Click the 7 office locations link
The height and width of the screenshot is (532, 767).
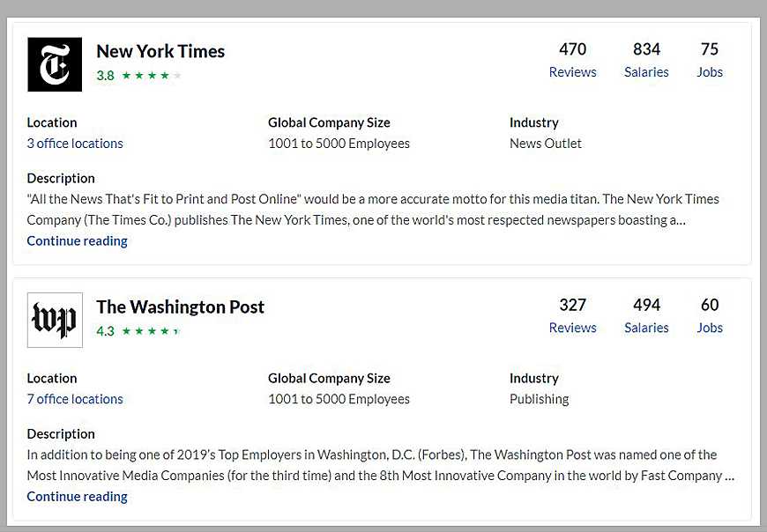[x=75, y=399]
